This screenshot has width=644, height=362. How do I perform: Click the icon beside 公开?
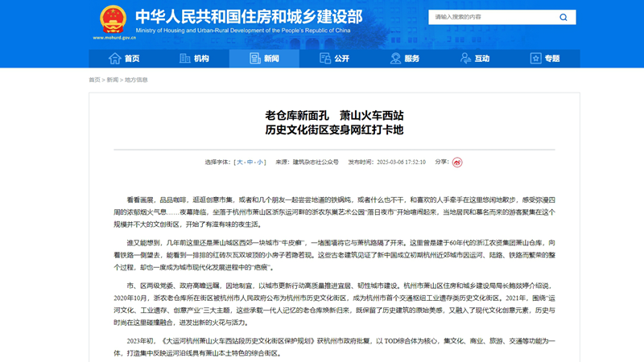tap(325, 59)
